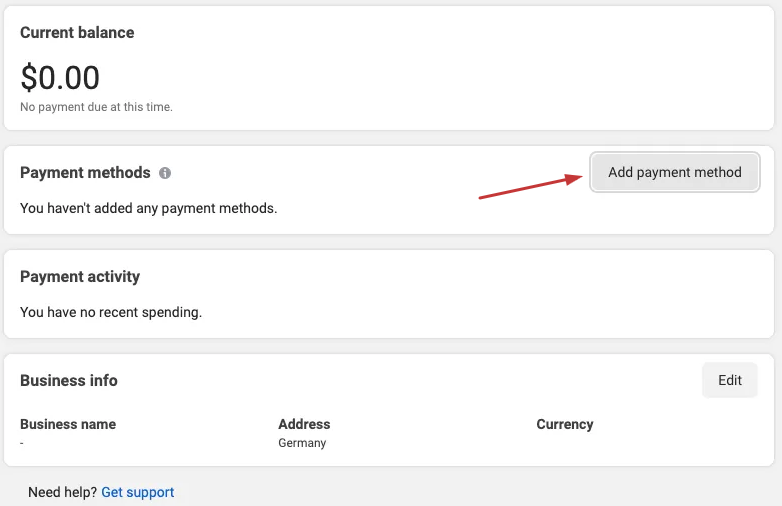The height and width of the screenshot is (506, 782).
Task: Edit the Business info section
Action: coord(730,380)
